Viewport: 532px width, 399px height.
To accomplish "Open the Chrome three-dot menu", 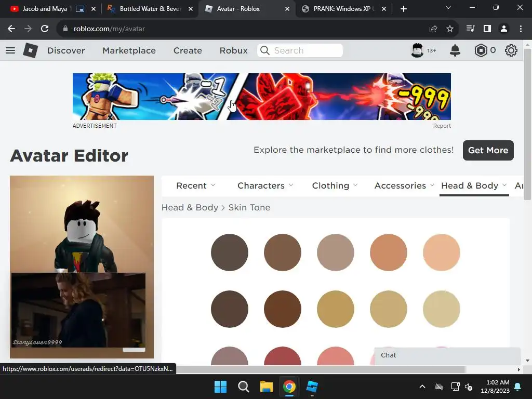I will coord(521,29).
